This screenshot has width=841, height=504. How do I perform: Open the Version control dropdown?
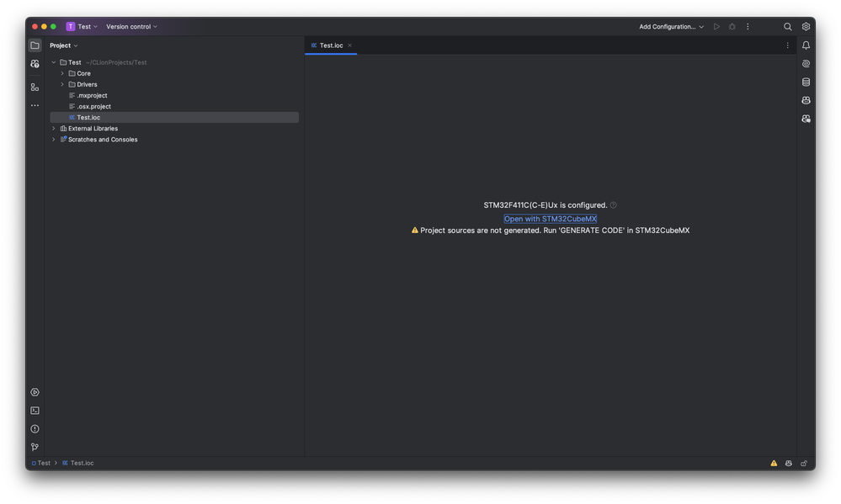131,26
